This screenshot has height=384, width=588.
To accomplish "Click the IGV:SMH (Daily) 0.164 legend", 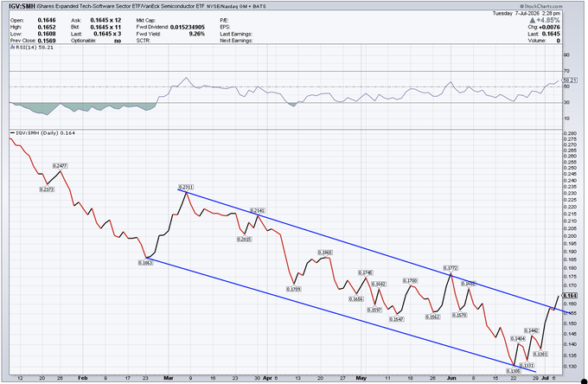I will pyautogui.click(x=43, y=132).
